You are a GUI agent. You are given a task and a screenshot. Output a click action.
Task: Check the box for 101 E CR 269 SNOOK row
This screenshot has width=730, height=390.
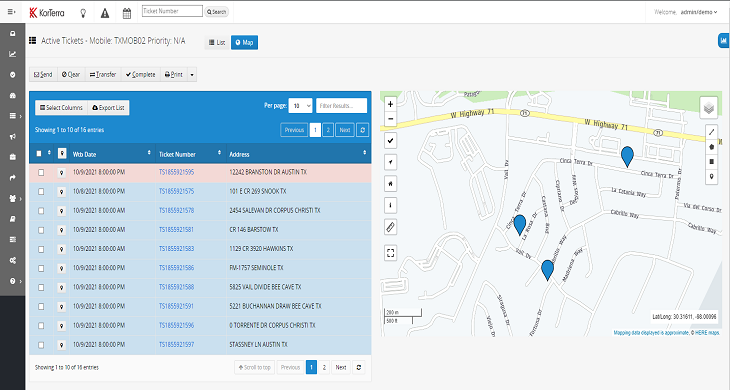[x=41, y=192]
